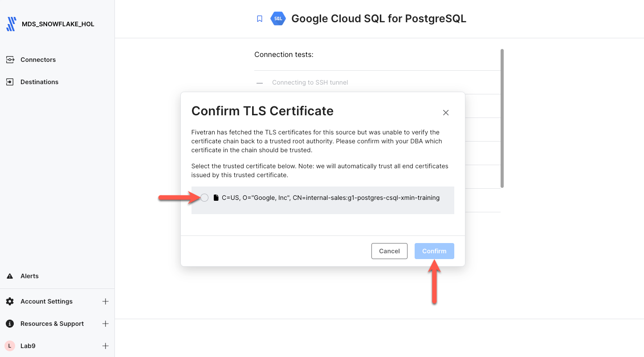This screenshot has height=357, width=644.
Task: Click the Google Cloud SQL hexagon logo
Action: pyautogui.click(x=278, y=19)
